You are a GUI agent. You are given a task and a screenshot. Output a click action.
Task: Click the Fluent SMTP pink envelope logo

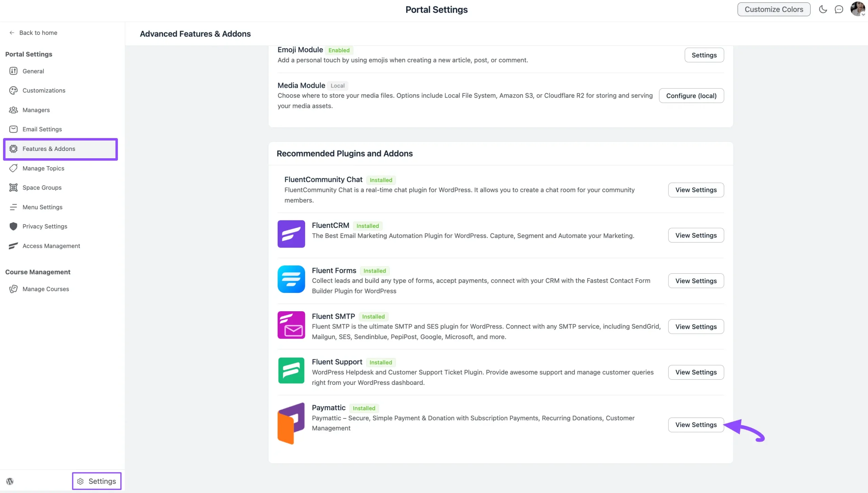tap(291, 325)
